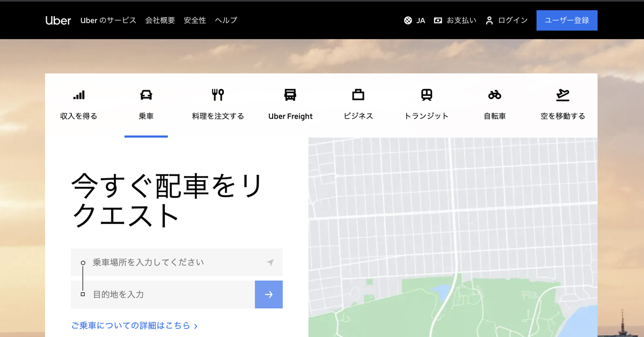Screen dimensions: 644x337
Task: Open the ヘルプ link
Action: coord(226,20)
